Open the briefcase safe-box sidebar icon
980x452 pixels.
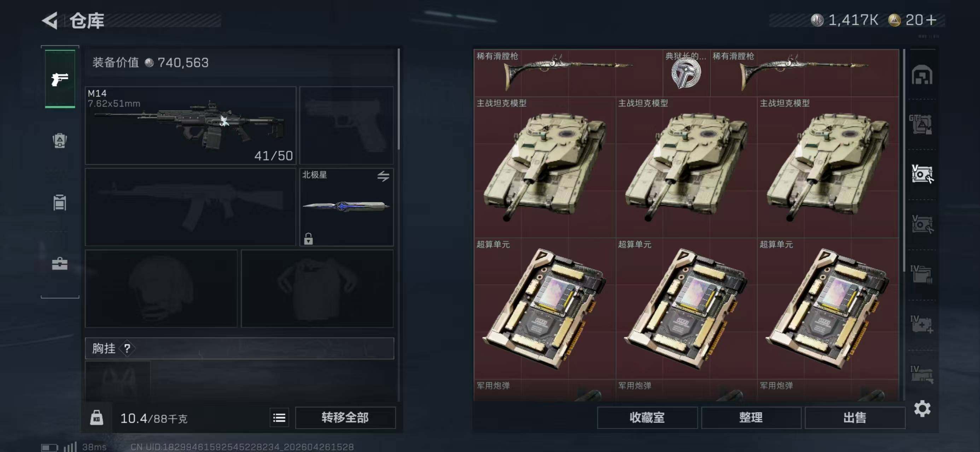point(60,263)
